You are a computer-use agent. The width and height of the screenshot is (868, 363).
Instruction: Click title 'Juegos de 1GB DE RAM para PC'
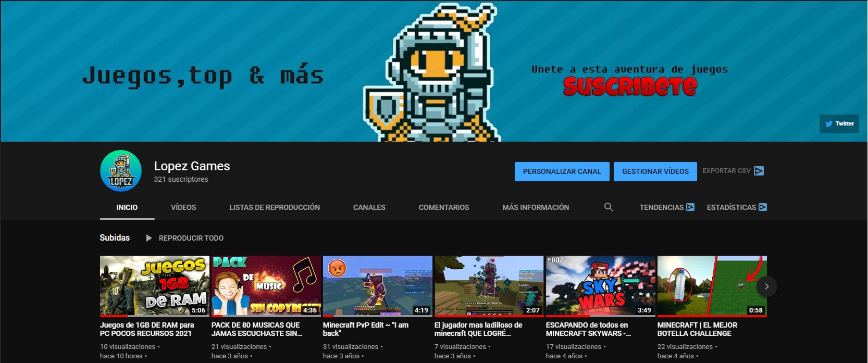pos(147,329)
